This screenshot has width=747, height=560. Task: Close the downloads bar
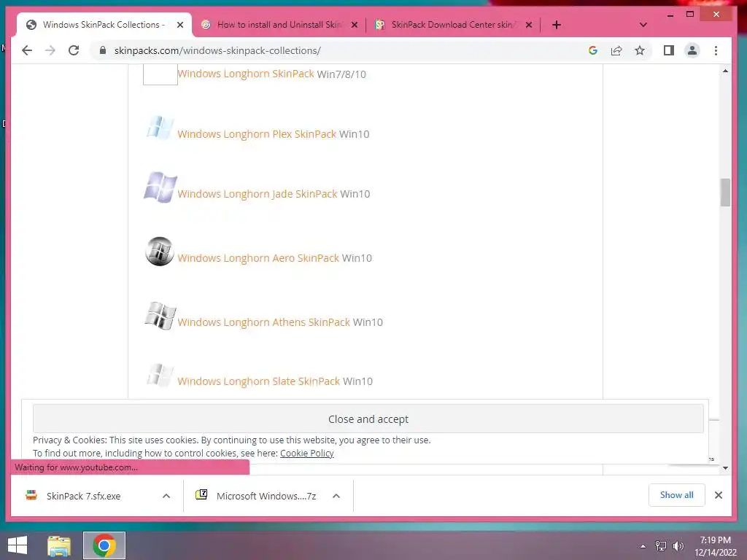[719, 495]
